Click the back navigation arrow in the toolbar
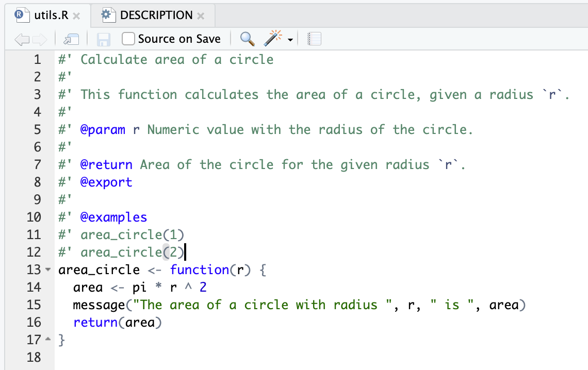Viewport: 588px width, 370px height. click(21, 39)
